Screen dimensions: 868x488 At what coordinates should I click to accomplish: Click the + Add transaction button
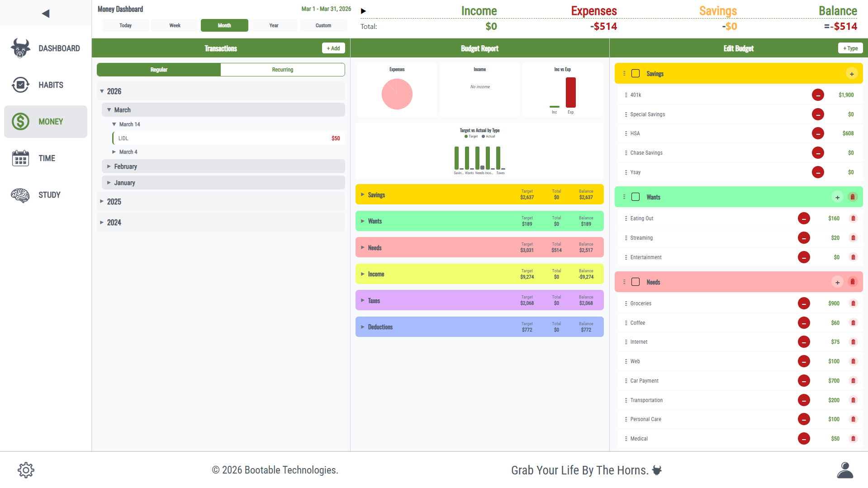333,48
